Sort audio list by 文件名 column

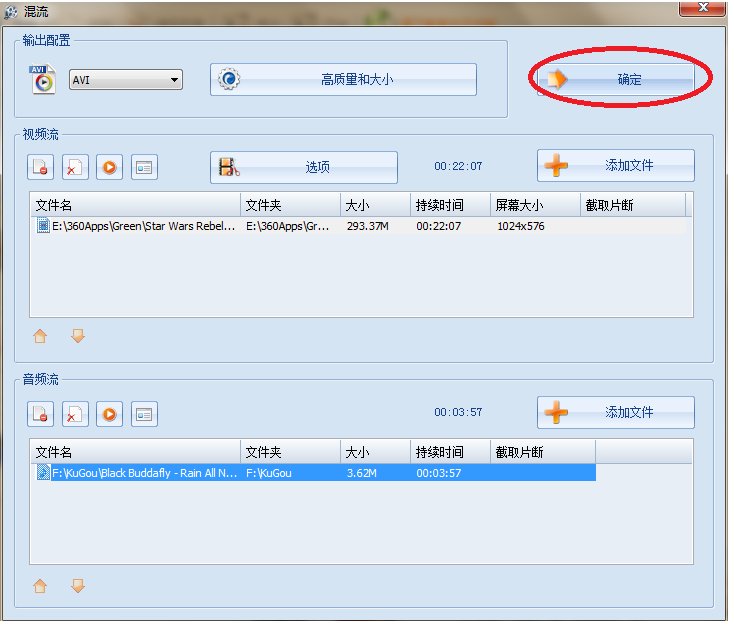tap(136, 452)
